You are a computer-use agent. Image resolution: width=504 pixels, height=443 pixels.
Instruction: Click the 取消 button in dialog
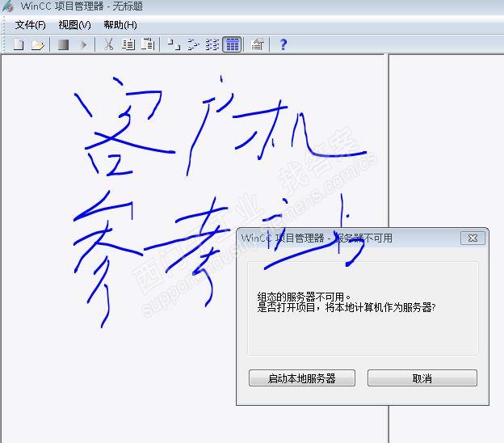[422, 378]
